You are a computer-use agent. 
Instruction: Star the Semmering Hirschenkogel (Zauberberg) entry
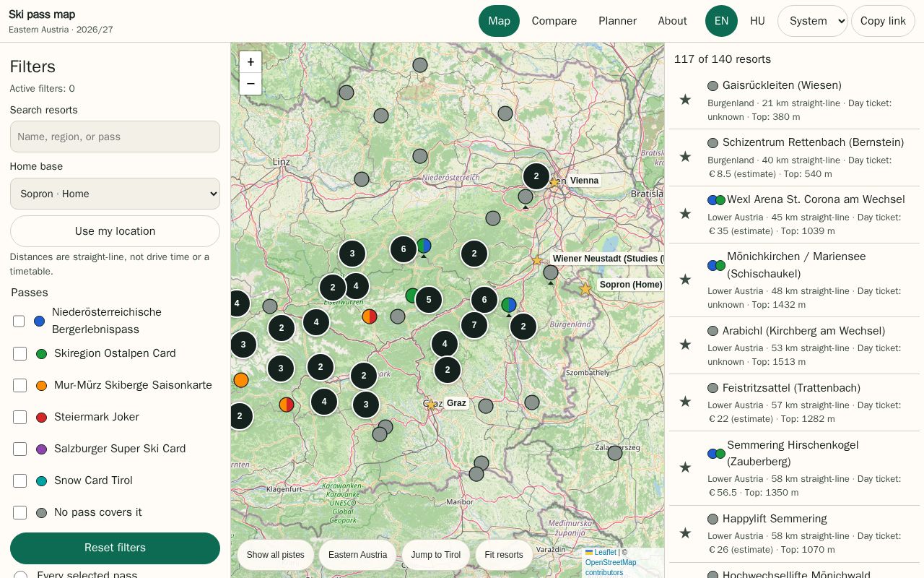coord(685,467)
